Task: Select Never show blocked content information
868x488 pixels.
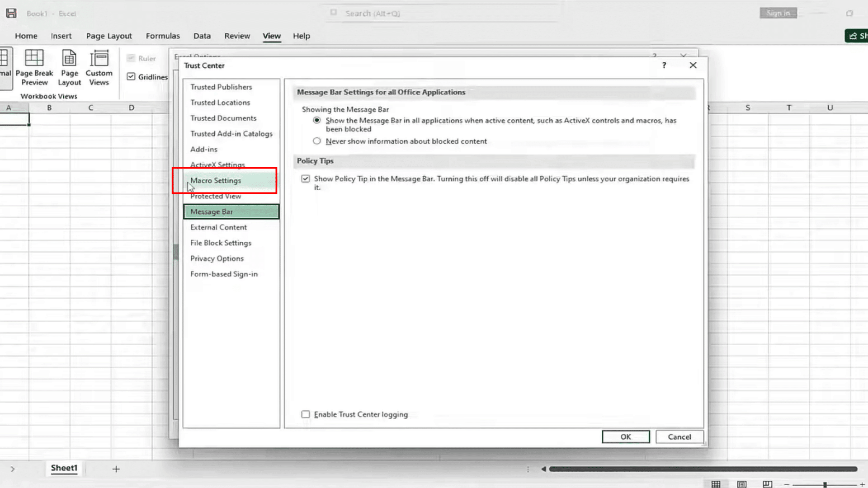Action: pyautogui.click(x=317, y=141)
